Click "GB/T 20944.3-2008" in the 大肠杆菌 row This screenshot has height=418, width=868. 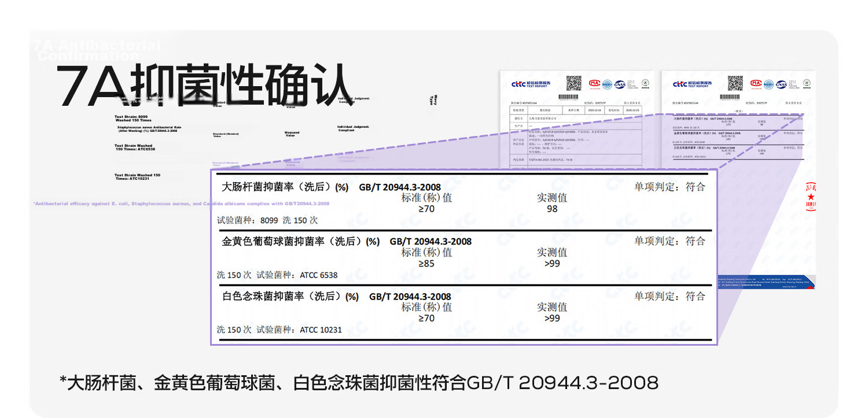(x=400, y=187)
